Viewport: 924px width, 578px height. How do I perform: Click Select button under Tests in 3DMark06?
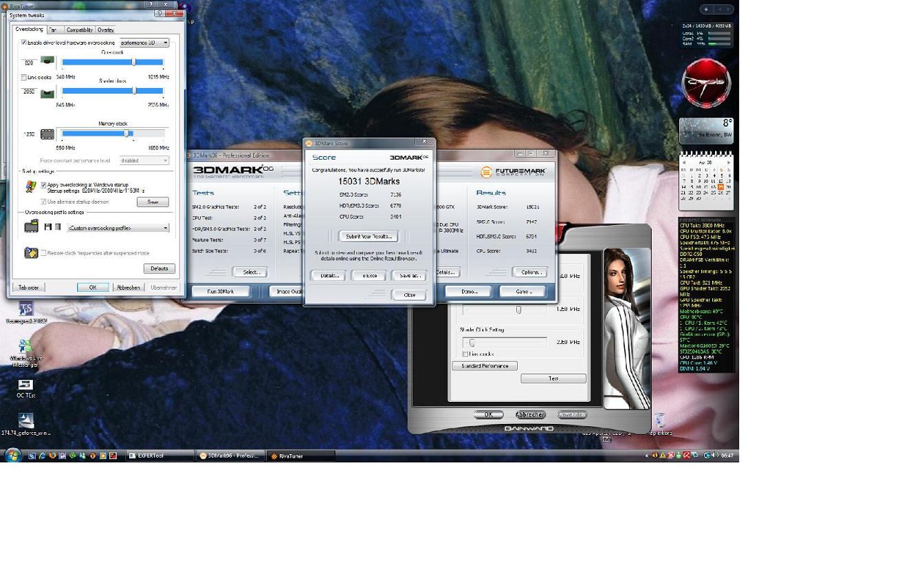click(x=250, y=272)
